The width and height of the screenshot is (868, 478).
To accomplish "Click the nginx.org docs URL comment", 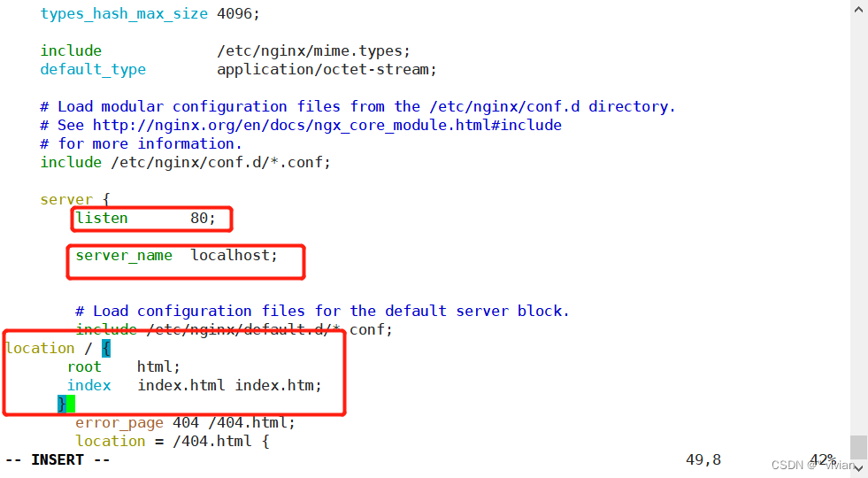I will (x=301, y=125).
